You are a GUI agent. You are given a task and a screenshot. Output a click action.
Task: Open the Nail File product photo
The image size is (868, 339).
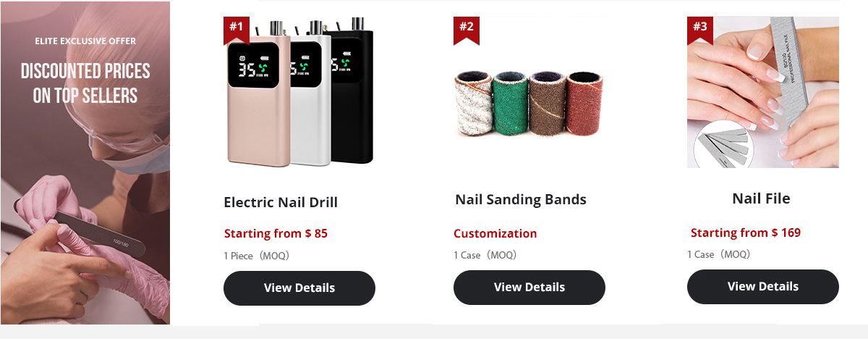[x=763, y=92]
